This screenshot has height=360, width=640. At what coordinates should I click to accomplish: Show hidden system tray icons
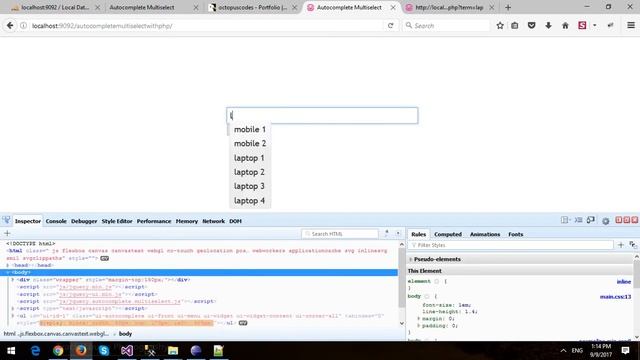pos(563,351)
